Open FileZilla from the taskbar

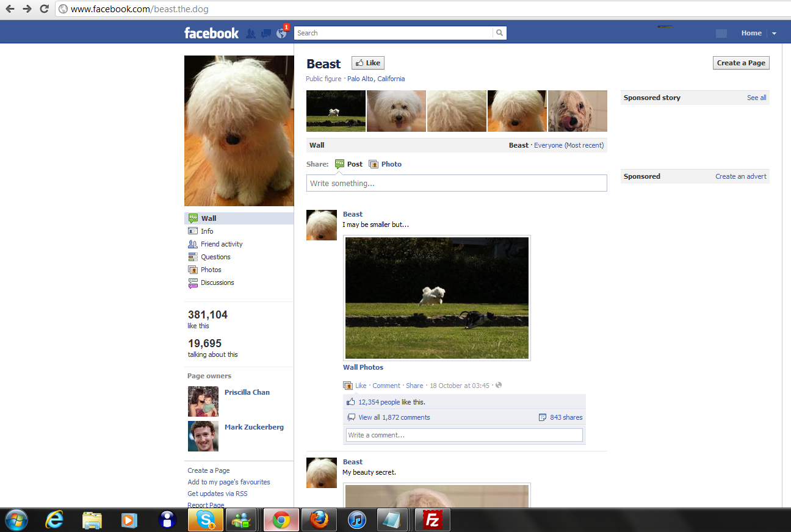point(433,520)
